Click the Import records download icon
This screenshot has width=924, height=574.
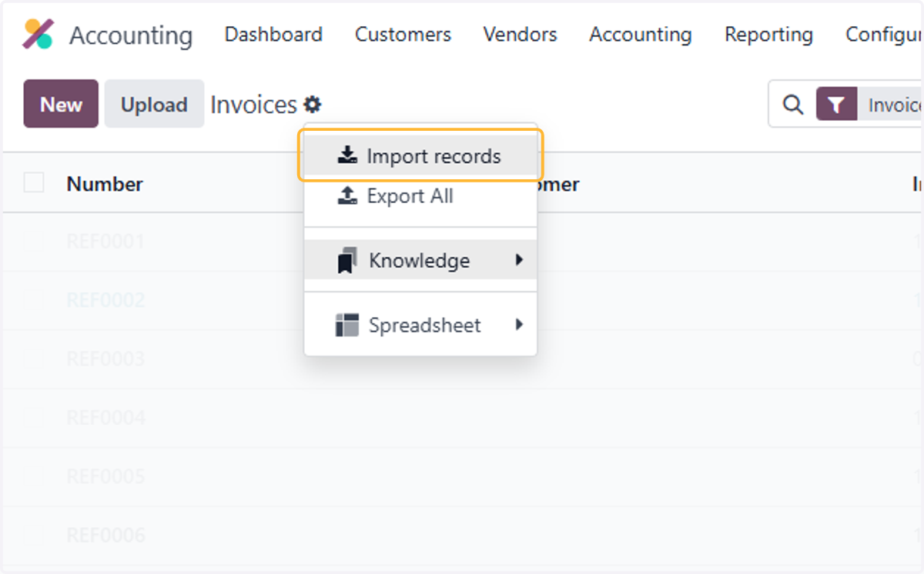347,156
